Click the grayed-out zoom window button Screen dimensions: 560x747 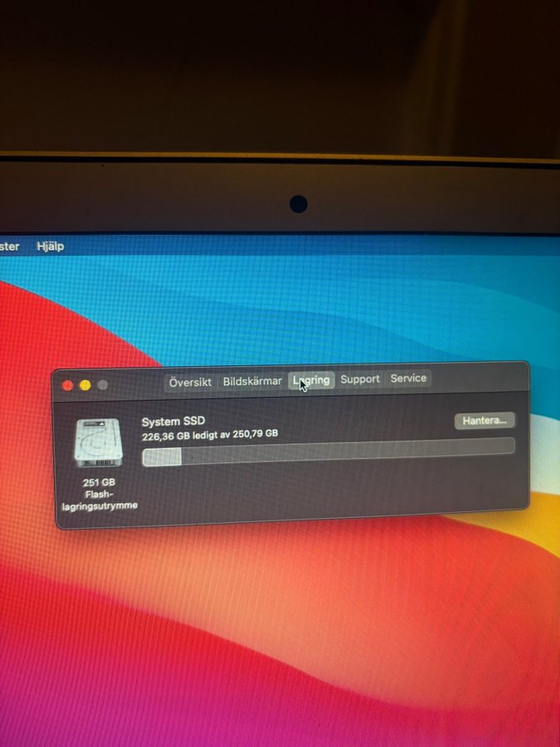103,385
